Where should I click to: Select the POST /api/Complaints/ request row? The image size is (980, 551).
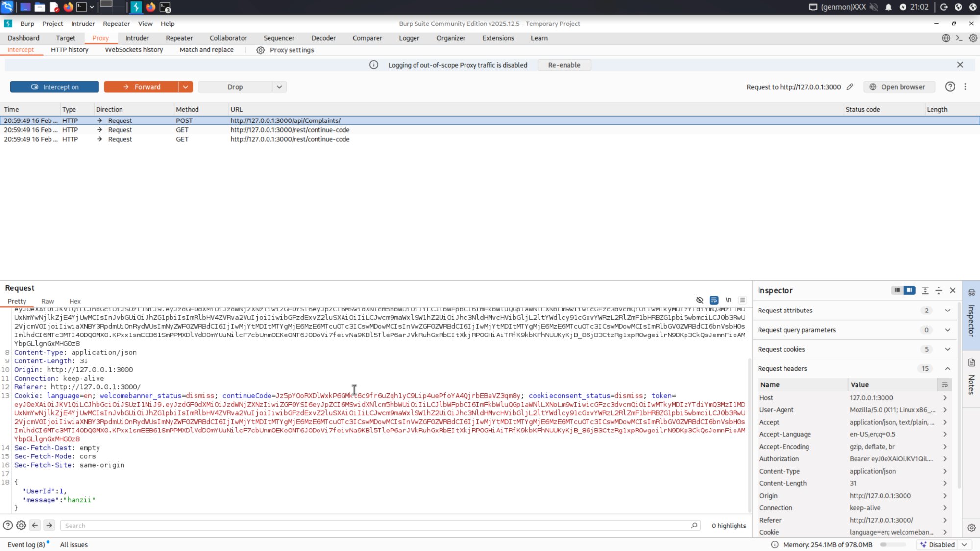click(x=490, y=120)
